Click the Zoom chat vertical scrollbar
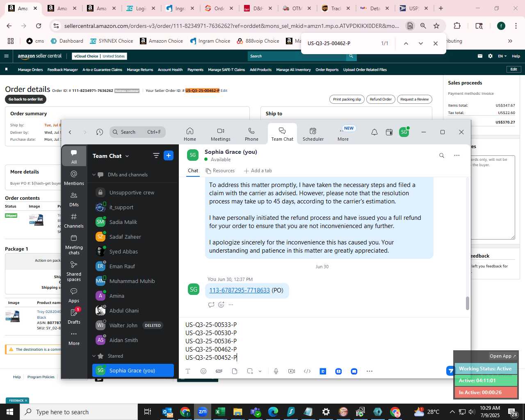This screenshot has height=420, width=525. [x=467, y=303]
